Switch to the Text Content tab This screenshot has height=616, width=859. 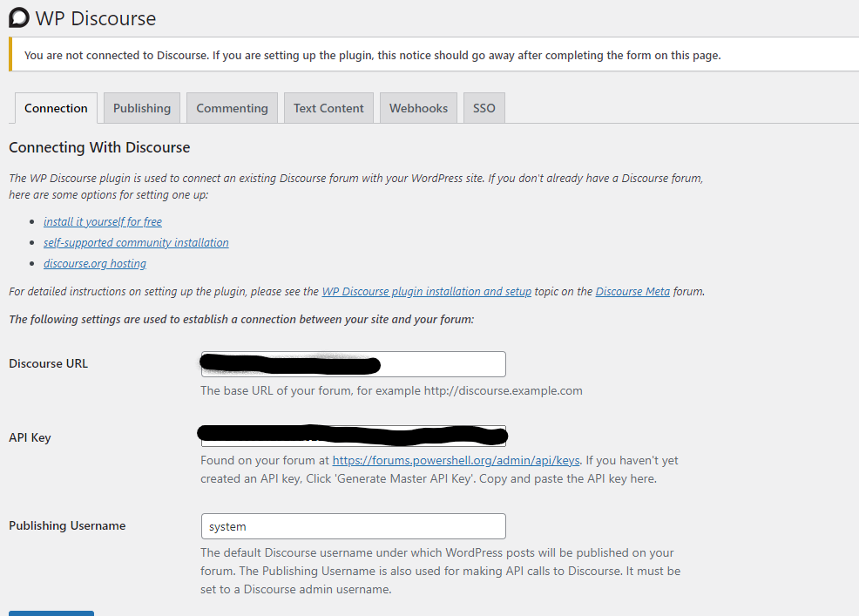coord(328,108)
